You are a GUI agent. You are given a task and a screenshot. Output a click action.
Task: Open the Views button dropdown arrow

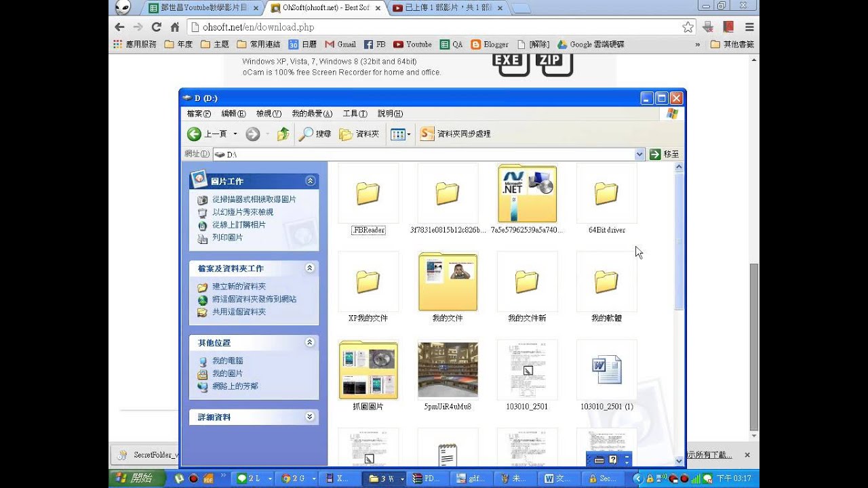[x=409, y=134]
